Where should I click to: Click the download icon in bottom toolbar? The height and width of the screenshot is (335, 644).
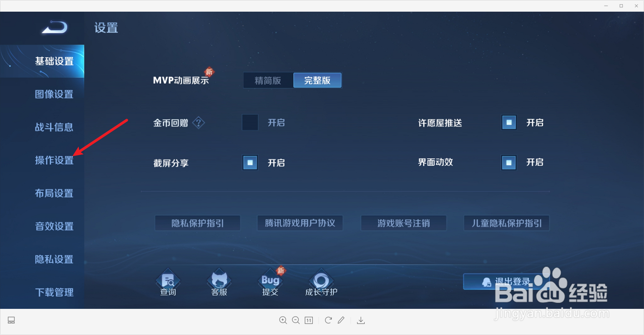360,320
